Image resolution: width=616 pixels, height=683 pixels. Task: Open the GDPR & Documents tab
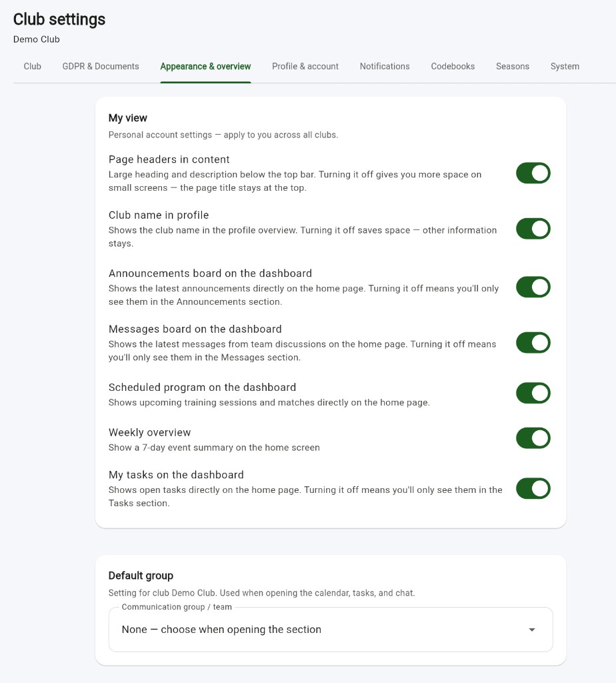point(101,66)
